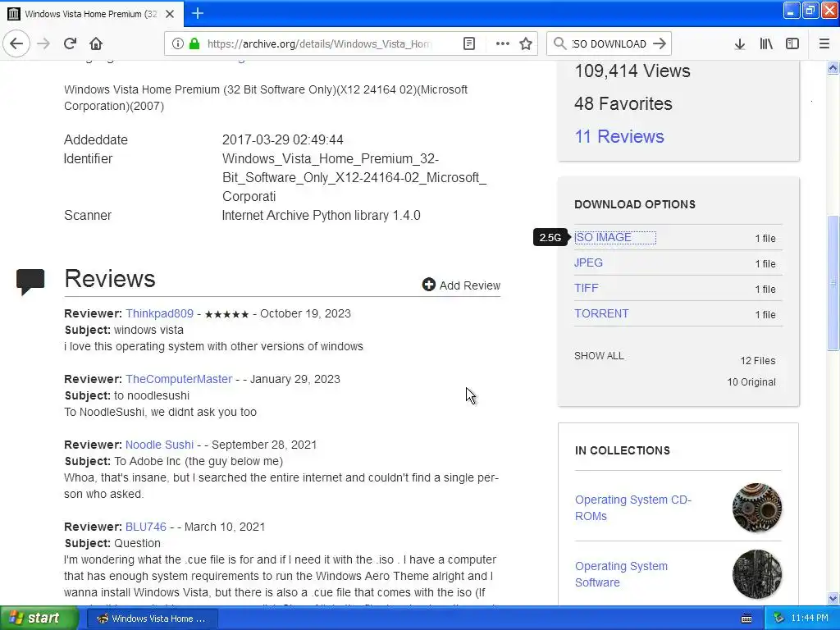Open reviewer BLU746 profile
Screen dimensions: 840x630
[146, 527]
